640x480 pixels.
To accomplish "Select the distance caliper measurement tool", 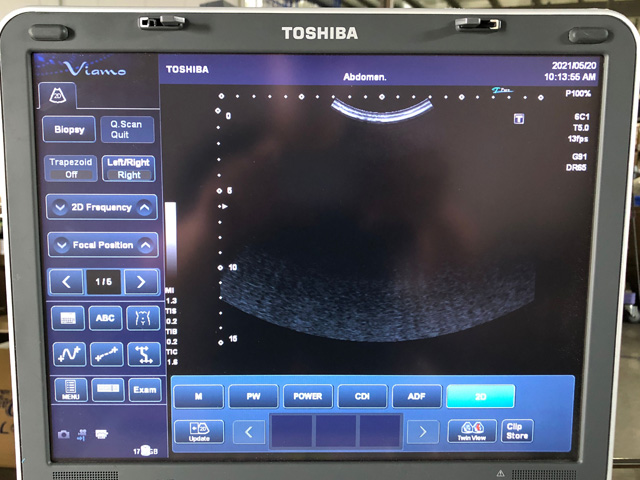I will (x=107, y=354).
